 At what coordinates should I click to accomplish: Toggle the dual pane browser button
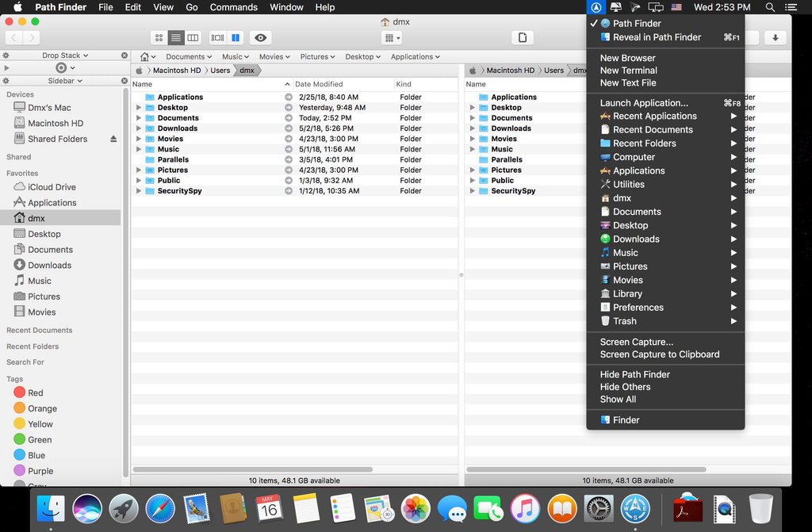click(235, 38)
